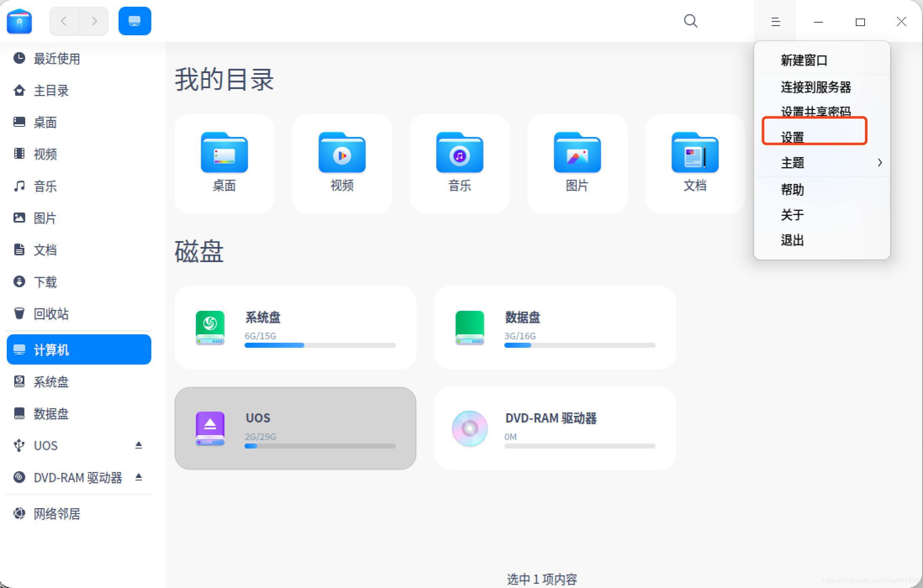
Task: Expand the 主题 theme submenu arrow
Action: pyautogui.click(x=880, y=163)
